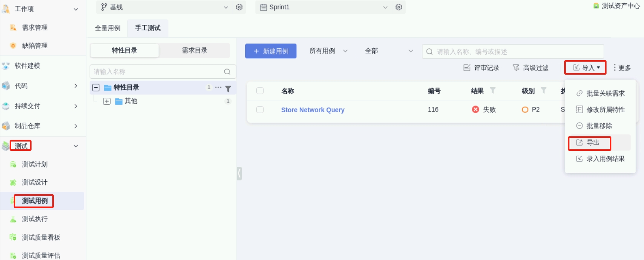Image resolution: width=644 pixels, height=260 pixels.
Task: Click the 测试计划 sidebar icon
Action: point(13,164)
